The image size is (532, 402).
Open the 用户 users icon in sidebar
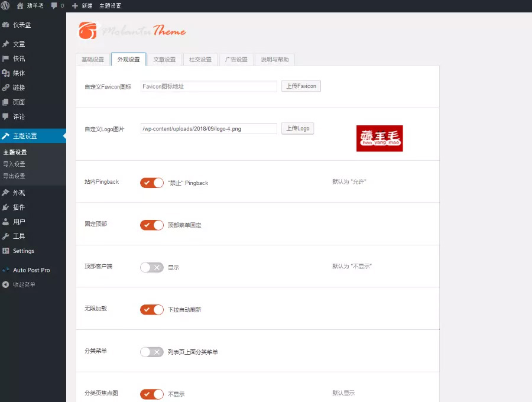(6, 222)
